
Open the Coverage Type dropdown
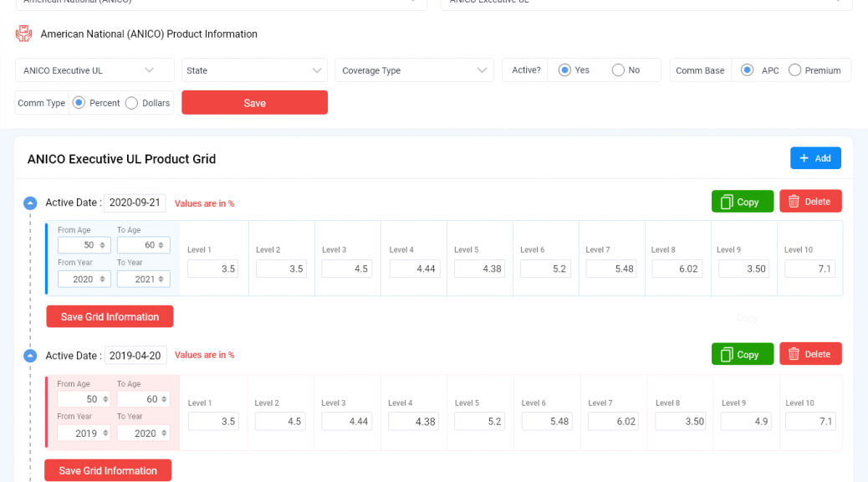(x=415, y=70)
